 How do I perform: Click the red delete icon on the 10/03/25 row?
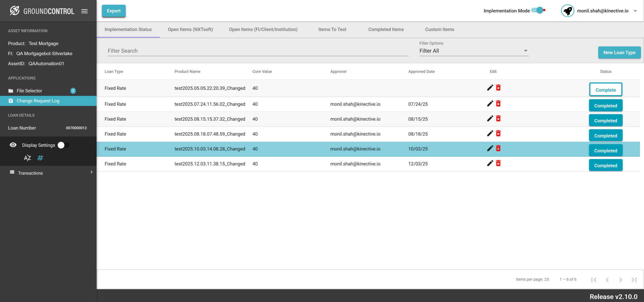coord(498,148)
